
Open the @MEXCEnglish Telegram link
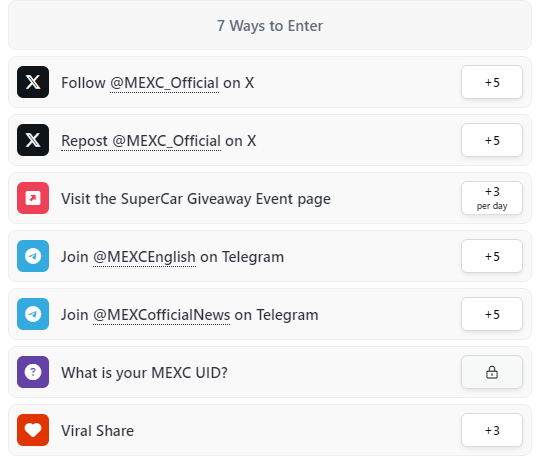pos(144,257)
